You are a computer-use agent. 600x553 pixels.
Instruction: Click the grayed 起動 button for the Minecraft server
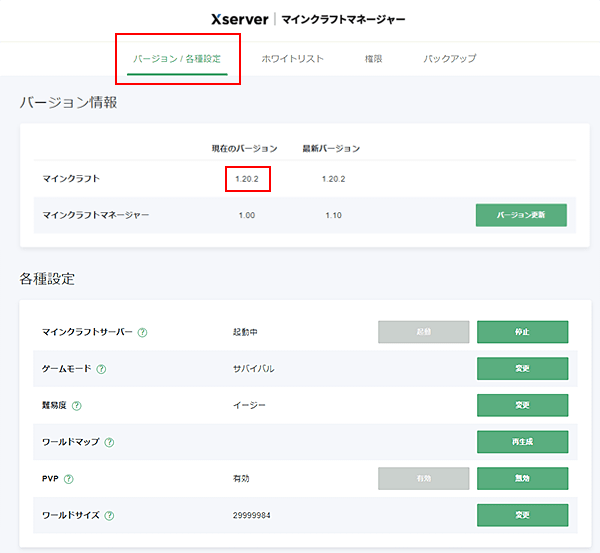424,332
